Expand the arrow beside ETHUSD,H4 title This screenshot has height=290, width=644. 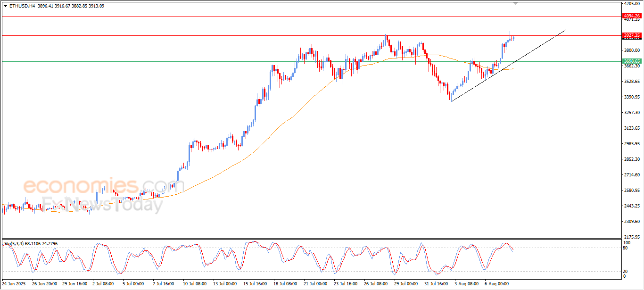click(x=5, y=6)
